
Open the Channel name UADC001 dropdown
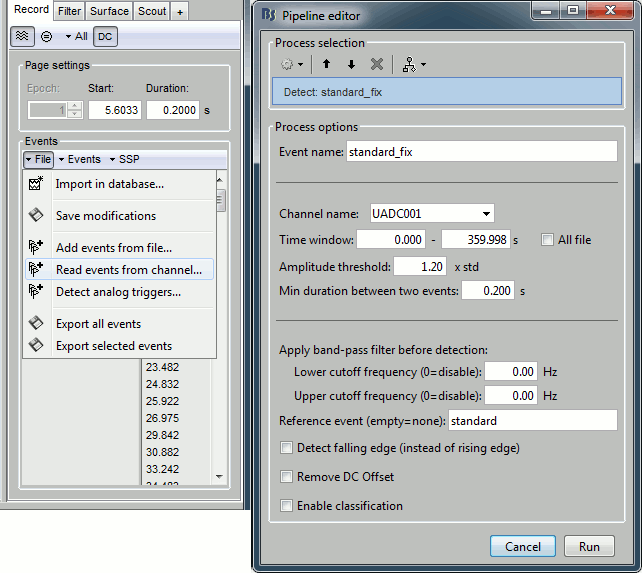[432, 213]
